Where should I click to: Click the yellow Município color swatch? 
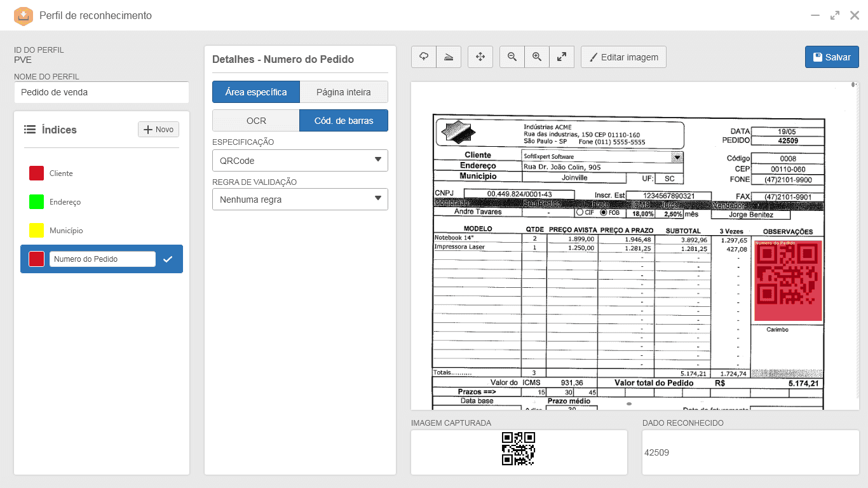tap(36, 231)
